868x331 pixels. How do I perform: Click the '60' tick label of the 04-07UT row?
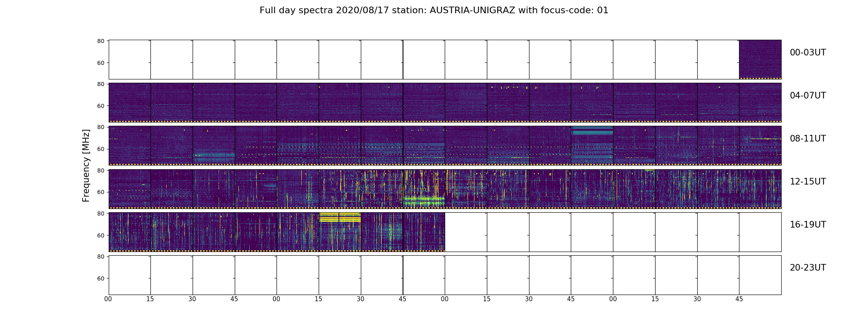[100, 106]
